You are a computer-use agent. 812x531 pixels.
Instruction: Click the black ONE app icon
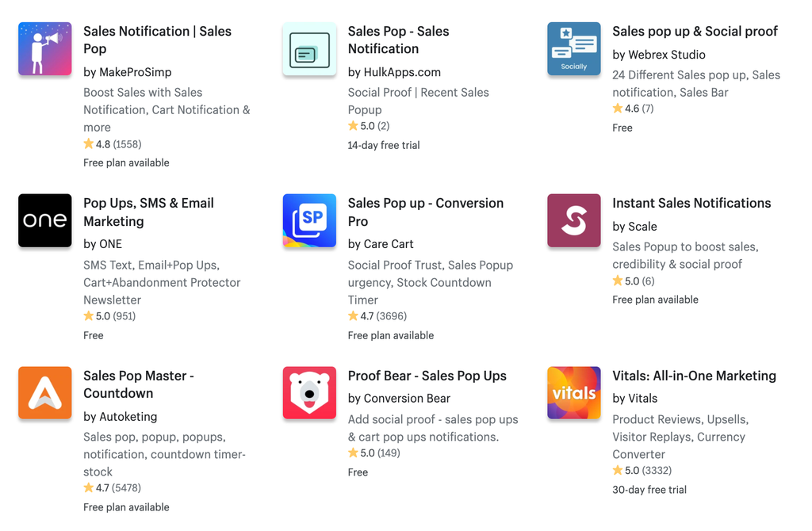pyautogui.click(x=45, y=220)
